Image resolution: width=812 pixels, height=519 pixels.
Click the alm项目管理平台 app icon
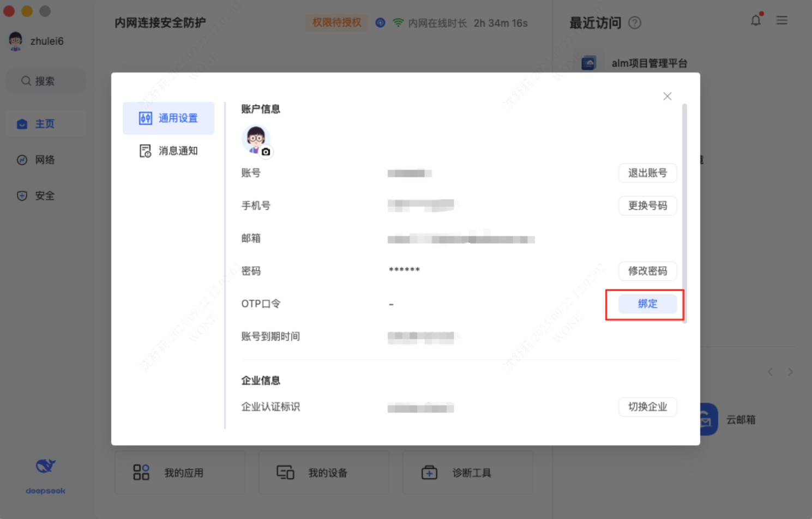(x=588, y=63)
